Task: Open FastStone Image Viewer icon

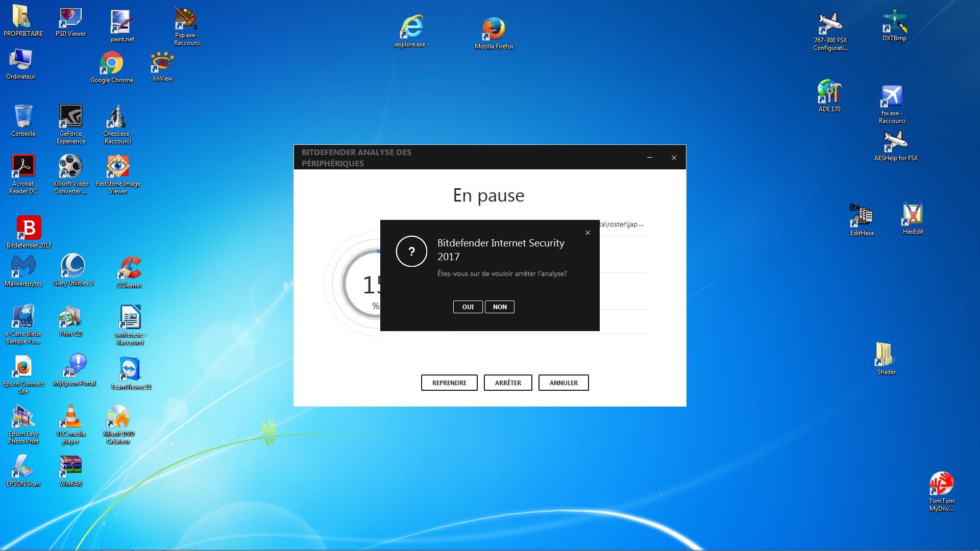Action: (118, 174)
